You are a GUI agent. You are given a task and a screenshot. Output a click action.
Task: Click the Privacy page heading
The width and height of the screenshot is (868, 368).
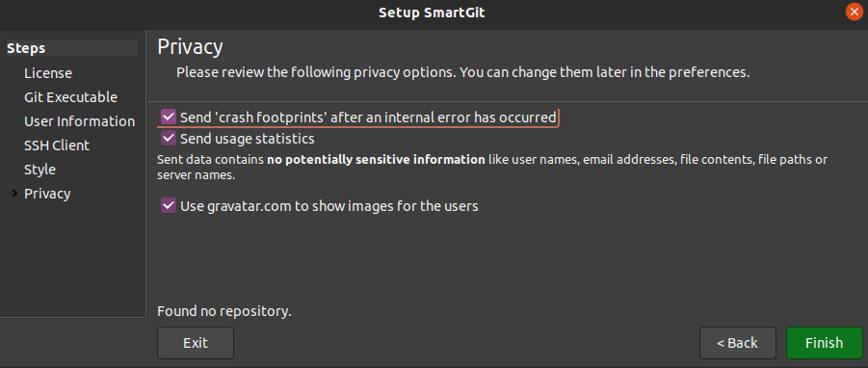(190, 47)
